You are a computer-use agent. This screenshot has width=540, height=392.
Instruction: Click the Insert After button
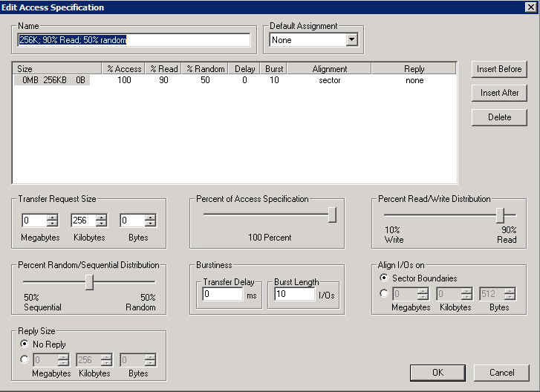point(499,93)
